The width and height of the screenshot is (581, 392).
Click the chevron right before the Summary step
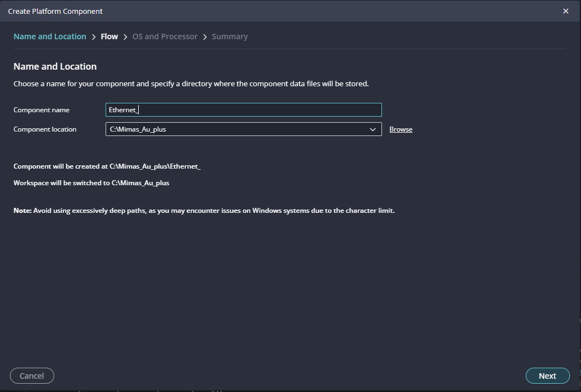[x=205, y=37]
